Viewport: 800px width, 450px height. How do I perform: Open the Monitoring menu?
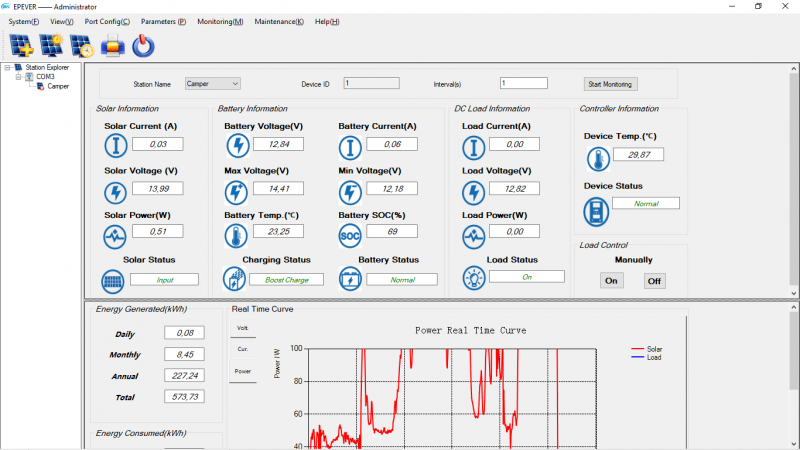[220, 21]
